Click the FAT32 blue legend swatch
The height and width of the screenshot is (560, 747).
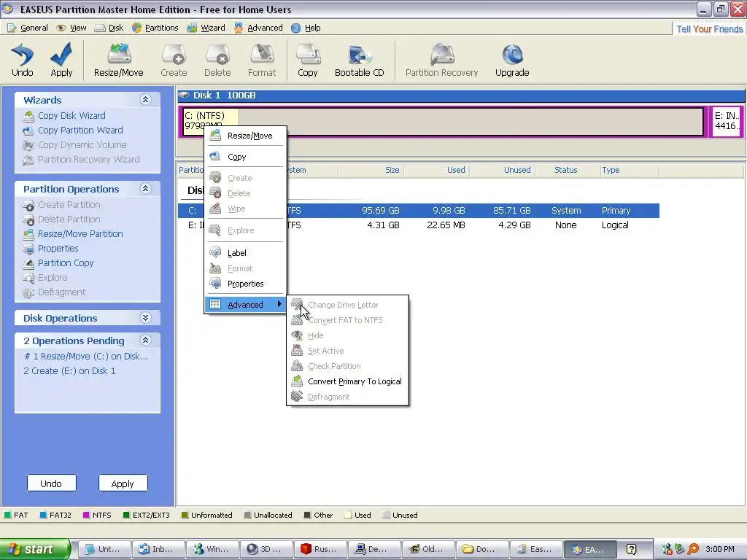43,515
